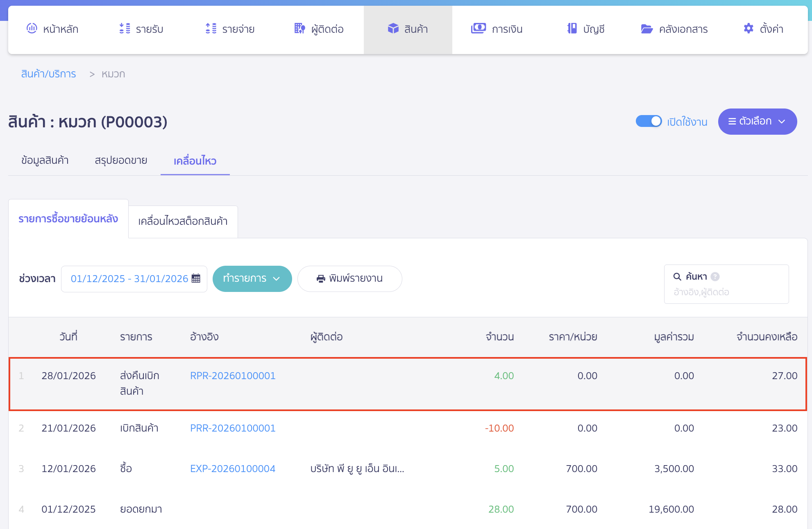This screenshot has height=529, width=812.
Task: Click the ค้นหา search input field
Action: click(726, 292)
